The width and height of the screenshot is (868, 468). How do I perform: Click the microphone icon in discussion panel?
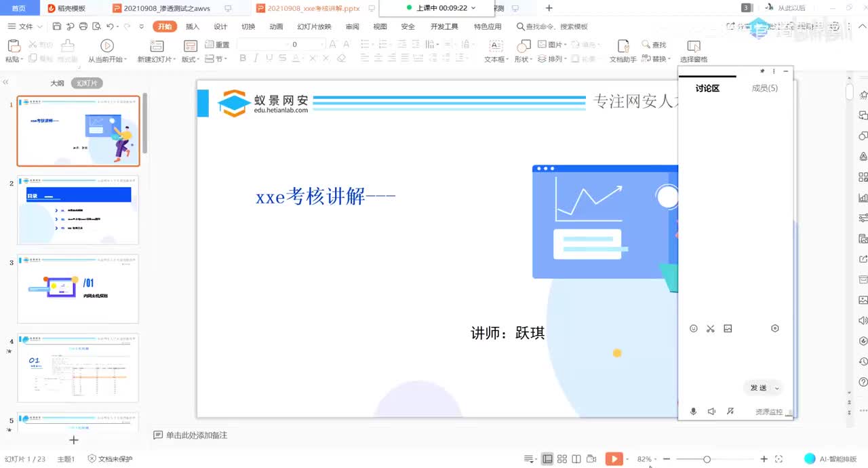pyautogui.click(x=693, y=411)
